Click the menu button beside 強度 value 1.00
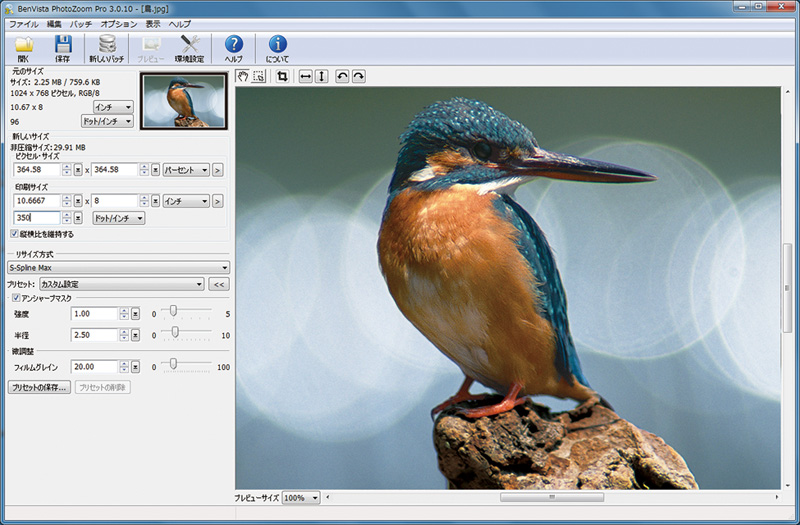The height and width of the screenshot is (525, 800). [135, 314]
